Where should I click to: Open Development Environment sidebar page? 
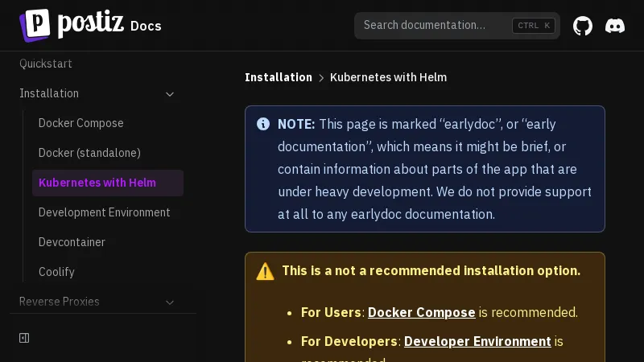[105, 212]
